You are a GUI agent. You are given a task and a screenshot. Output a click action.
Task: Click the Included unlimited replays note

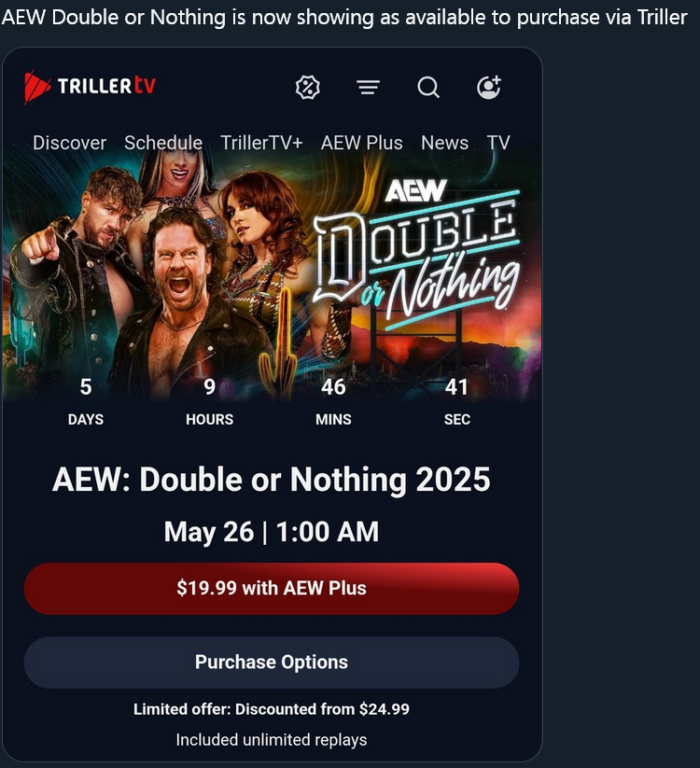click(x=272, y=740)
